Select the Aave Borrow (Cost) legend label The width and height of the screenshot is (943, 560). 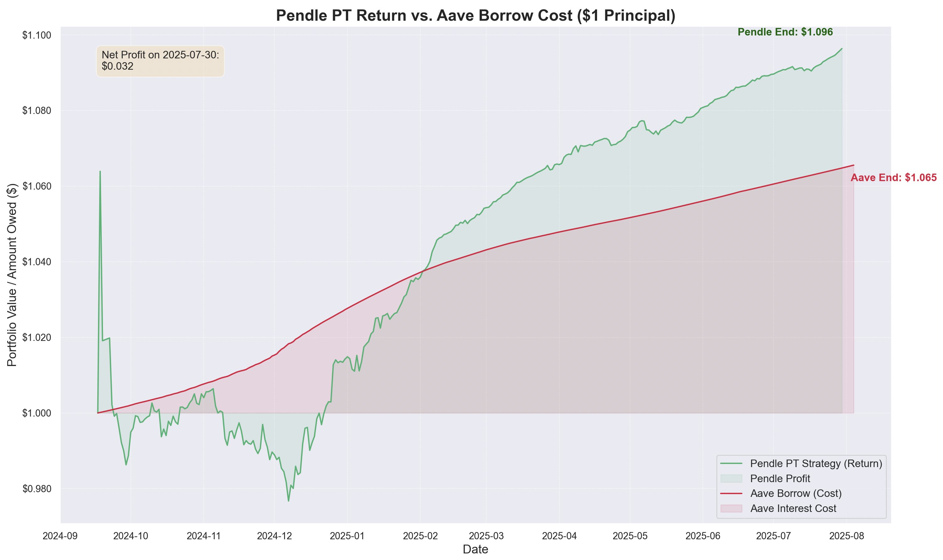click(796, 493)
